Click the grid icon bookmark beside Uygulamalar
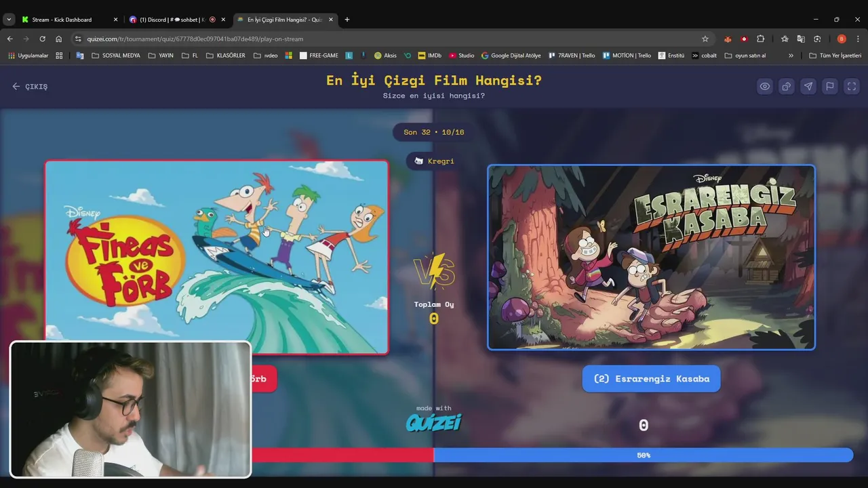 59,56
